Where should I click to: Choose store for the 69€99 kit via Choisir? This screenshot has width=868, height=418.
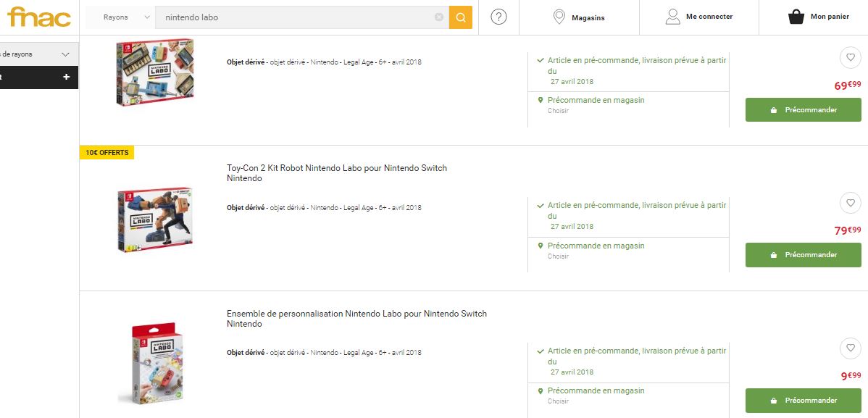558,111
